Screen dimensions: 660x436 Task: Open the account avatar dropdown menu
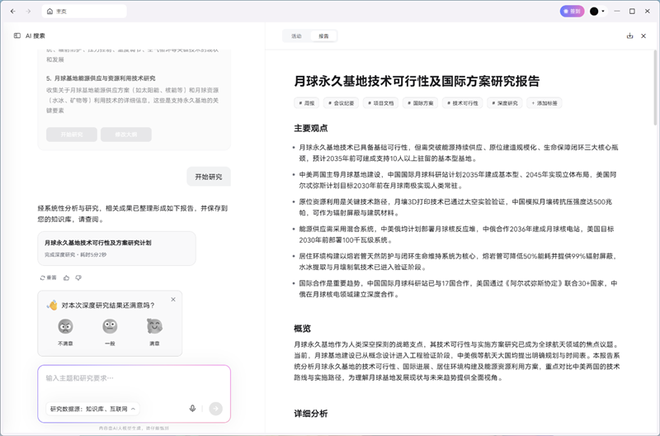tap(597, 11)
